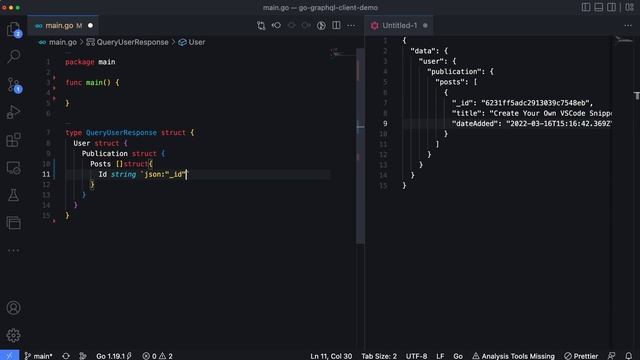Change LF end-of-line sequence
640x360 pixels.
click(440, 356)
